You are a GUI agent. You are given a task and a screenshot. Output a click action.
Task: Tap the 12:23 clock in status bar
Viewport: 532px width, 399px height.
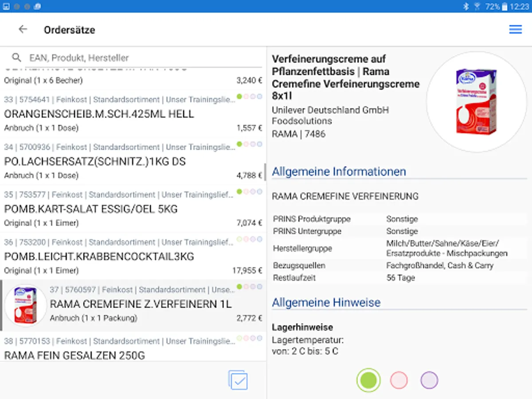(519, 6)
